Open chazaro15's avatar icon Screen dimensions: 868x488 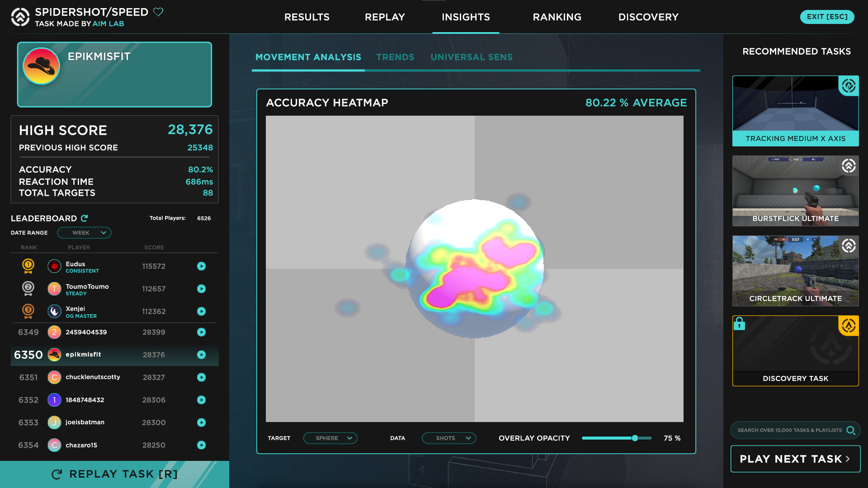pyautogui.click(x=54, y=445)
